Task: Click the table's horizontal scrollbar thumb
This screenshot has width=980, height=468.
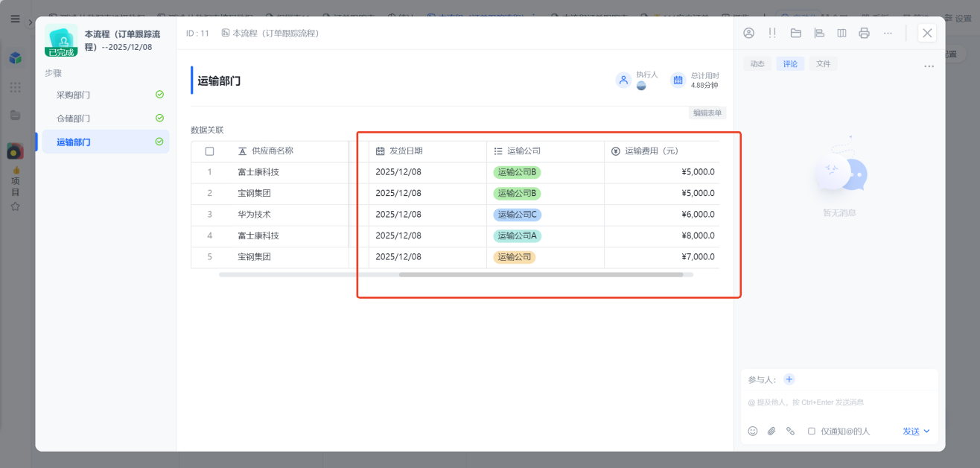Action: point(541,274)
